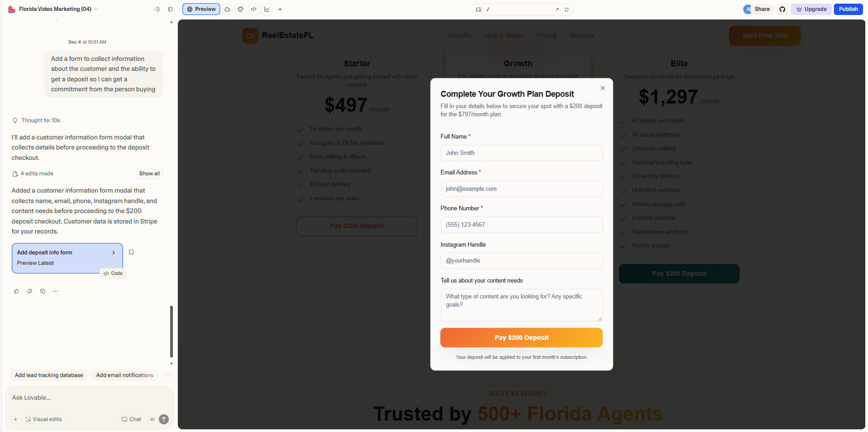Expand the project name dropdown
The width and height of the screenshot is (868, 432).
[96, 9]
